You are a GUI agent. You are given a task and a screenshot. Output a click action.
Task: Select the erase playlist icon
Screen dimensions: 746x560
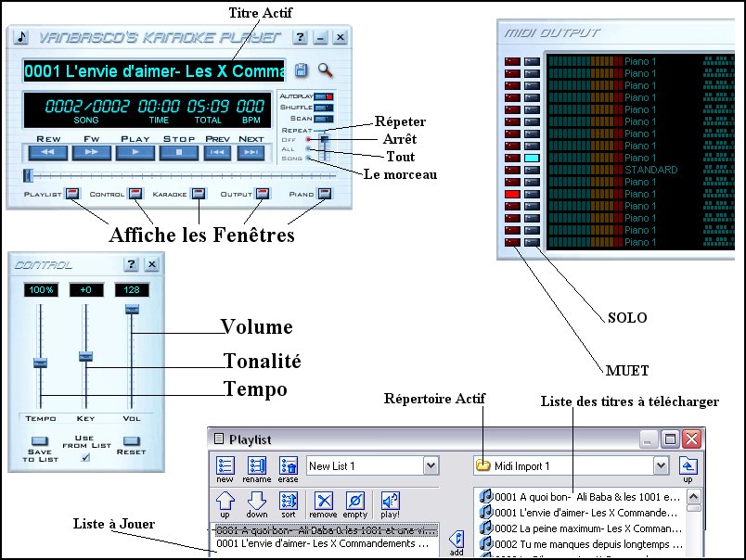[289, 466]
